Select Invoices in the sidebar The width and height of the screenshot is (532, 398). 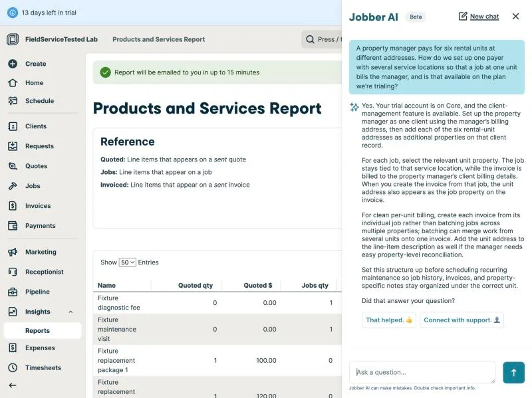tap(38, 206)
